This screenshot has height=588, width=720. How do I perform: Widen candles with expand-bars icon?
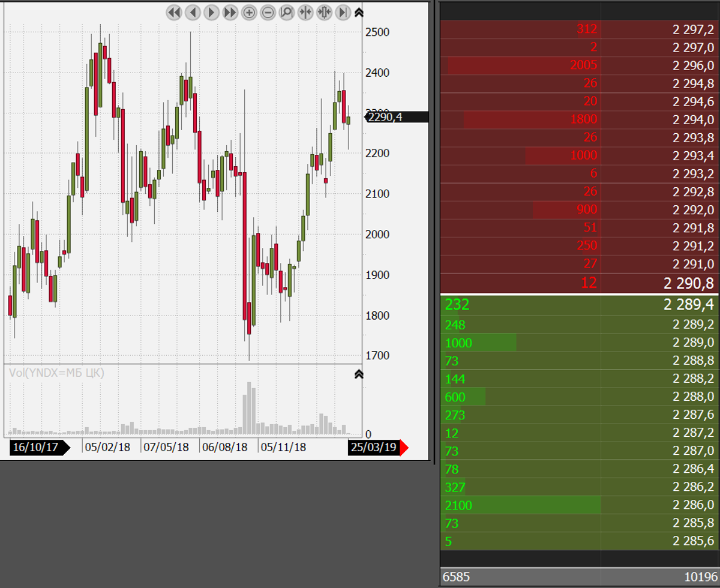324,12
